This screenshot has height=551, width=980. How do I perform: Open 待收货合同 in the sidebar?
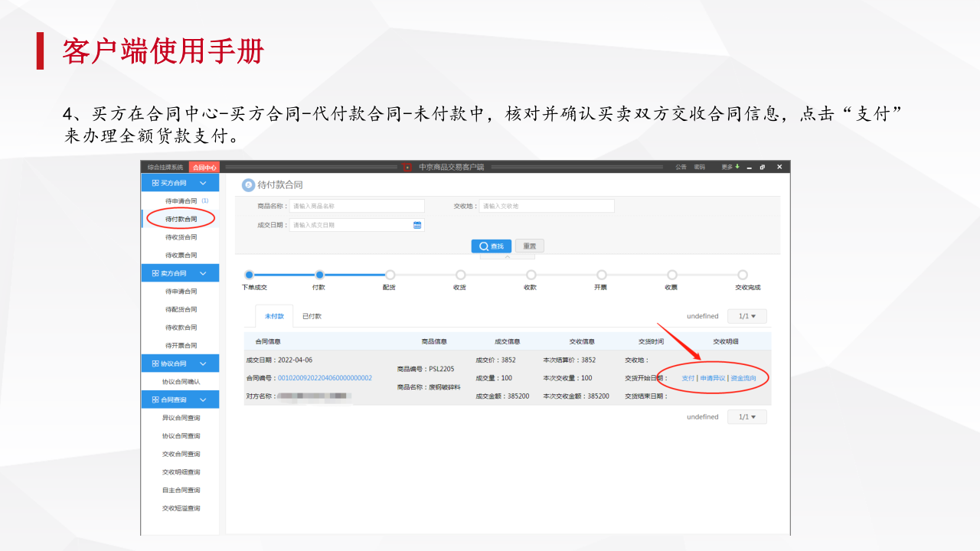click(x=181, y=237)
